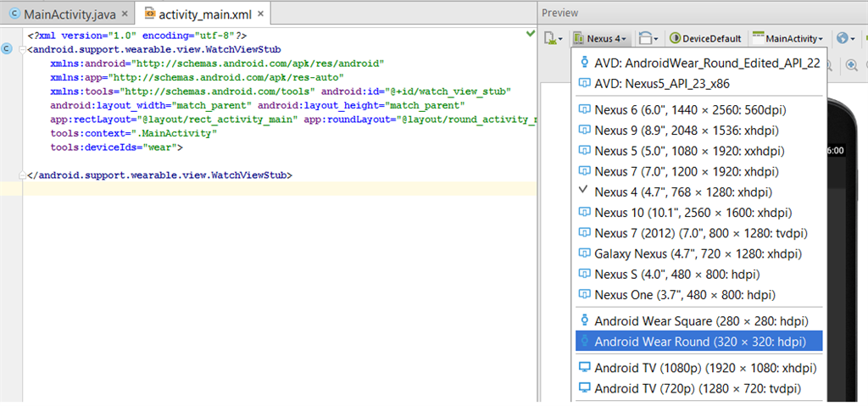
Task: Click the DeviceDefault theme button
Action: click(x=706, y=38)
